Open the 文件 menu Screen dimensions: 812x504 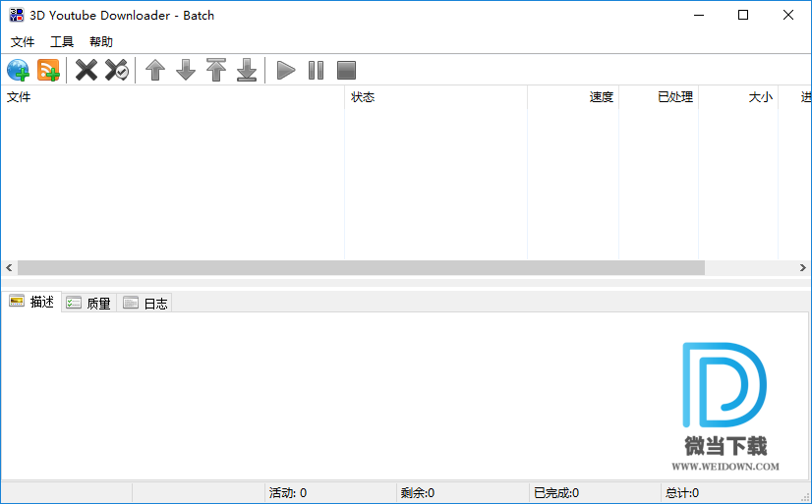point(23,42)
